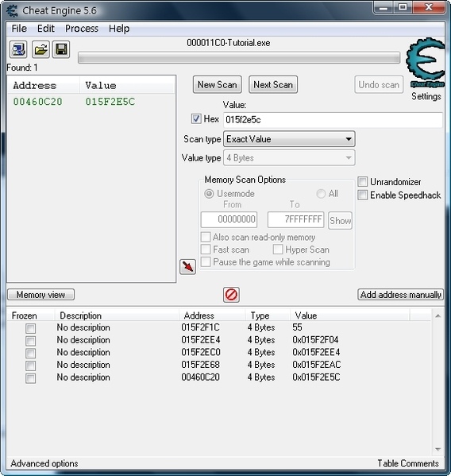This screenshot has height=476, width=451.
Task: Enable the Unrandomizer checkbox
Action: (x=363, y=181)
